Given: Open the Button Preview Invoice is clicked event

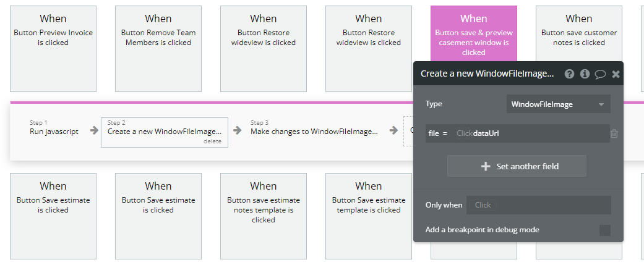Looking at the screenshot, I should tap(53, 49).
